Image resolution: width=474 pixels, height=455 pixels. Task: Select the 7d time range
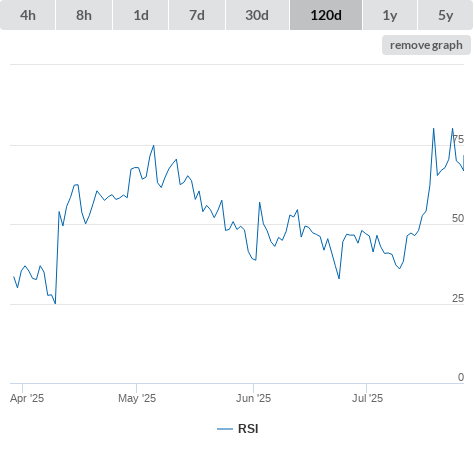pyautogui.click(x=197, y=15)
